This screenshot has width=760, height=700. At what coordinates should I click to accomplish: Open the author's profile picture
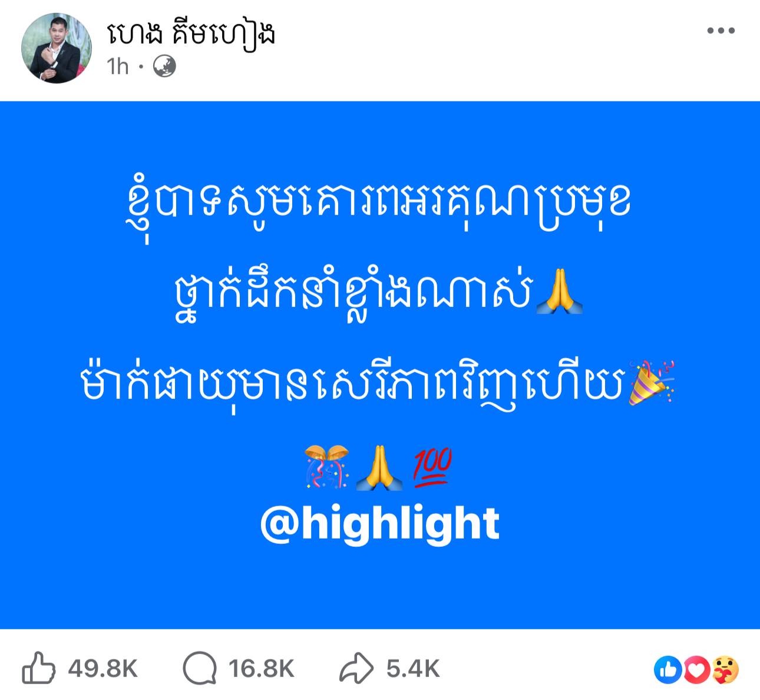click(57, 48)
